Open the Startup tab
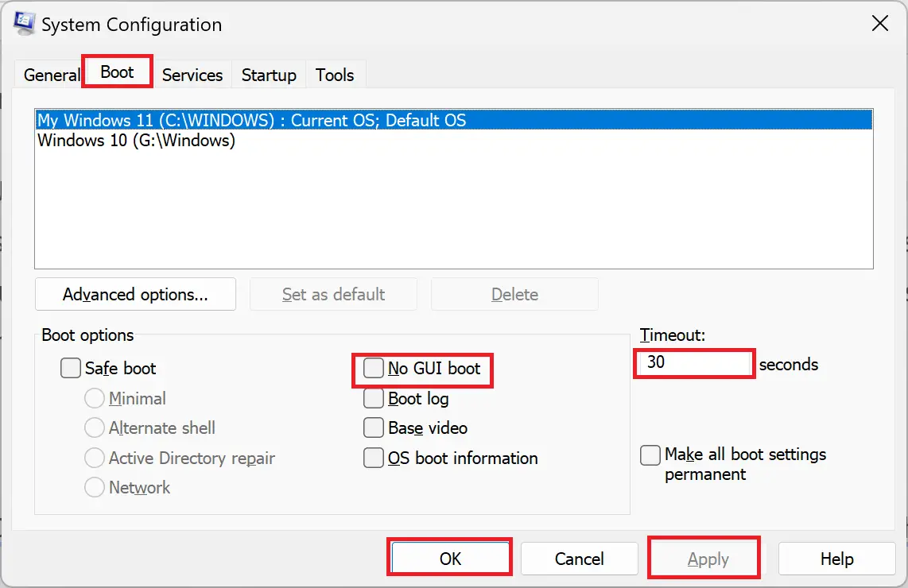 tap(268, 74)
